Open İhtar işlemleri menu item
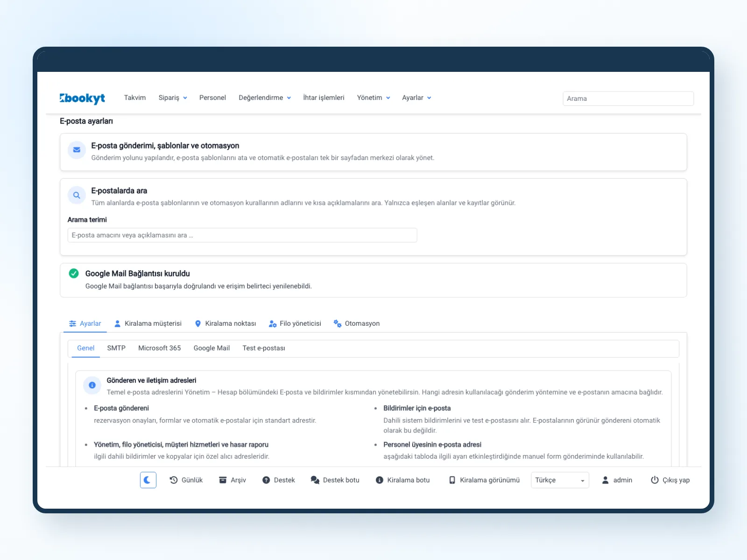This screenshot has height=560, width=747. tap(324, 98)
